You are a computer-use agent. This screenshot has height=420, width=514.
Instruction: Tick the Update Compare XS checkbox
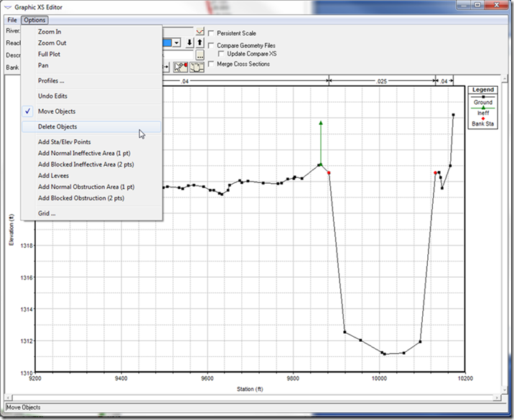point(221,54)
